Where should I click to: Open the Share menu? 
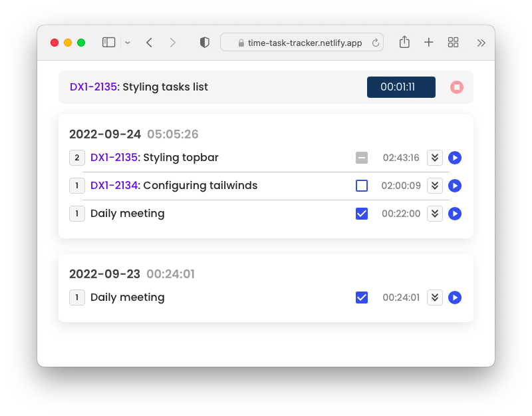(404, 43)
